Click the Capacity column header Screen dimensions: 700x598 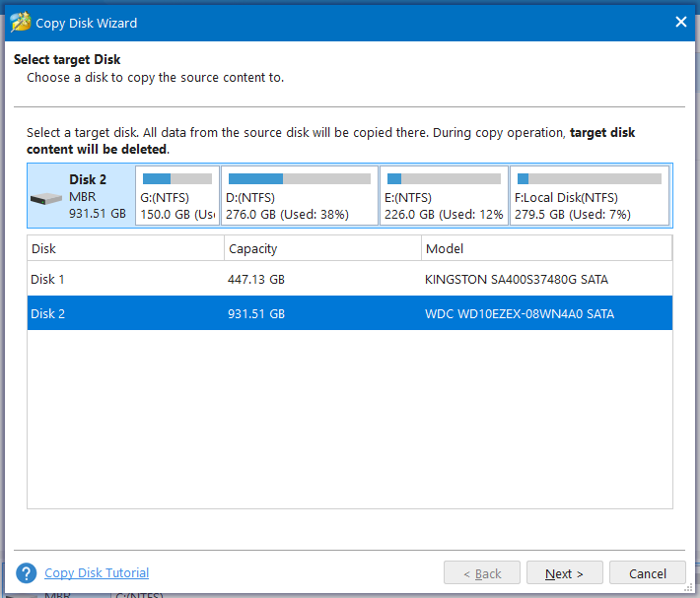tap(322, 248)
